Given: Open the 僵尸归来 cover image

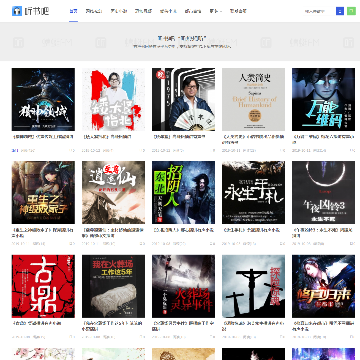Looking at the screenshot, I should [x=323, y=286].
